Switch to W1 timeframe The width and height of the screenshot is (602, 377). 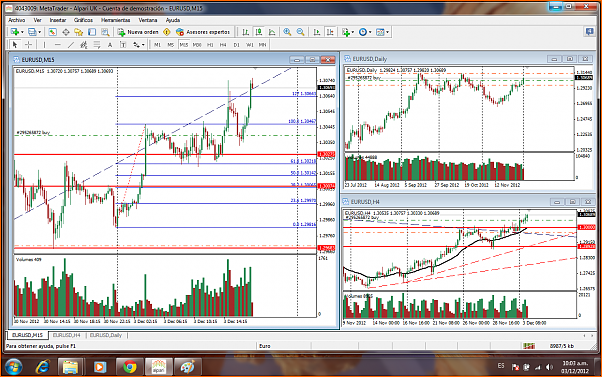pos(250,45)
